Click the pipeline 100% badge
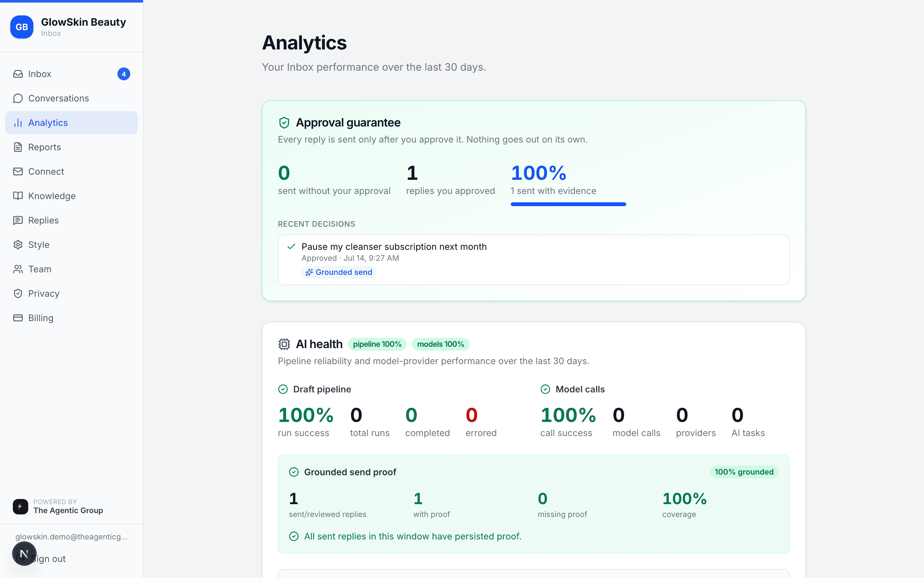 pyautogui.click(x=377, y=344)
